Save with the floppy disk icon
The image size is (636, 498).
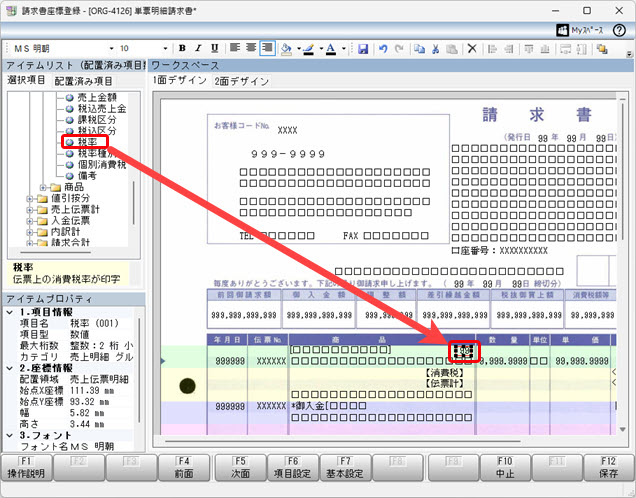pos(363,49)
